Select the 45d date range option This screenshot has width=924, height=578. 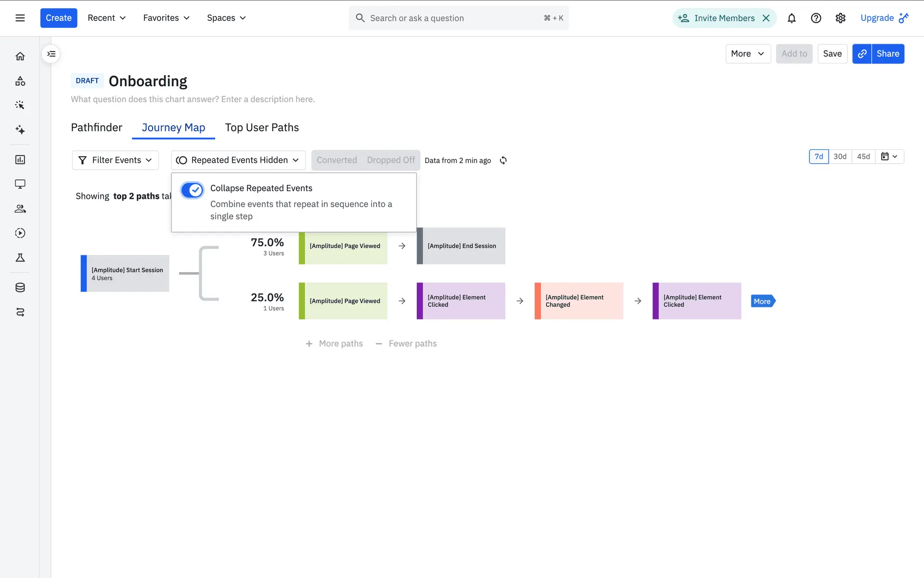[x=863, y=157]
